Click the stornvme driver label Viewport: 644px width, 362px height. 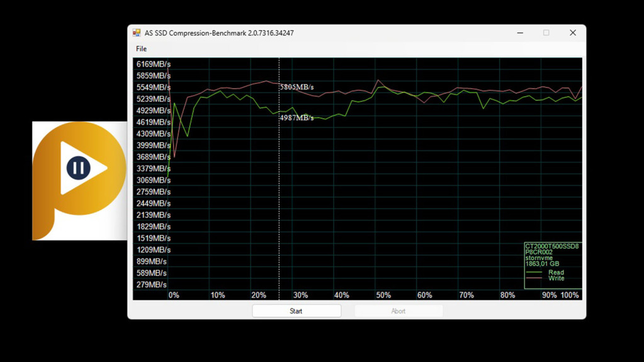pyautogui.click(x=539, y=257)
